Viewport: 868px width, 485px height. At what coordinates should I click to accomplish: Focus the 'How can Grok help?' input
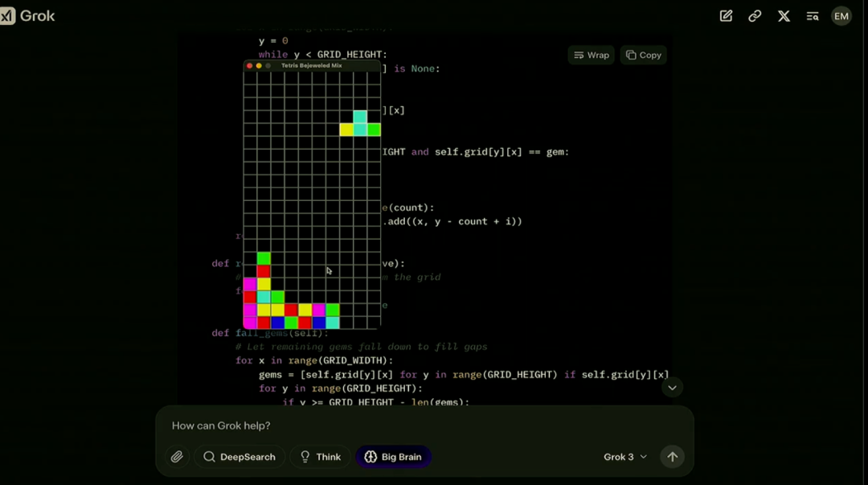[424, 425]
